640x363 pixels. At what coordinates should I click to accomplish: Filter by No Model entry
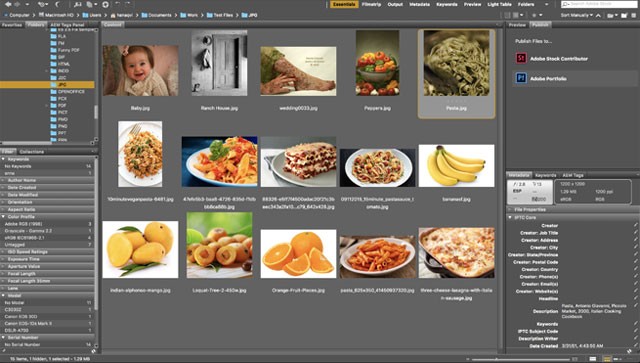47,303
